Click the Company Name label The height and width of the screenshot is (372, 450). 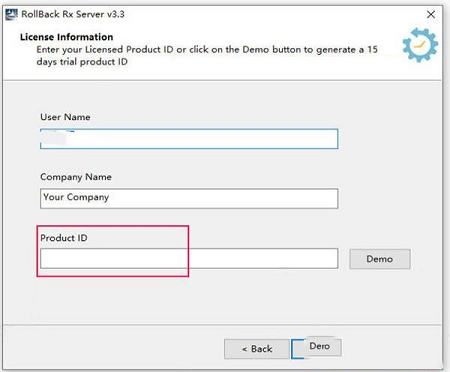76,177
